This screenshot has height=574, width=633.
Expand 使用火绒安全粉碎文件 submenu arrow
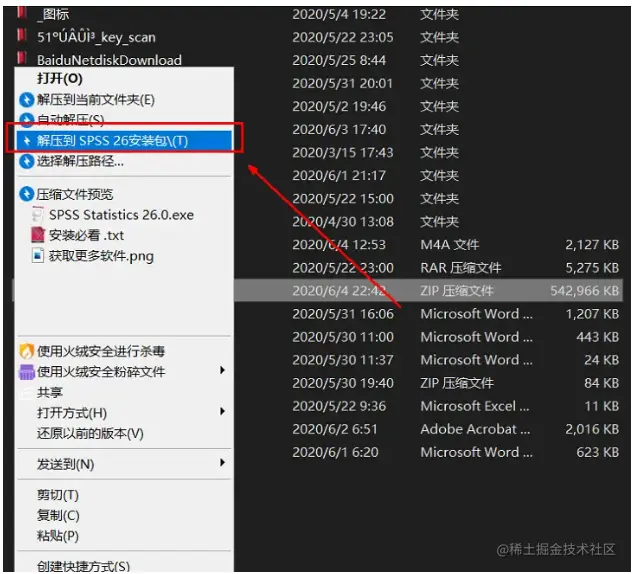pos(222,370)
